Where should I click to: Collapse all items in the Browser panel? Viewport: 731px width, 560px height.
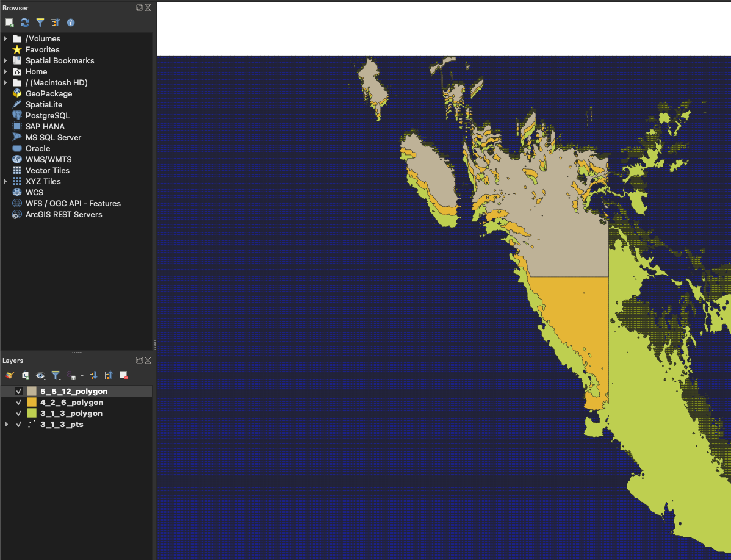coord(55,23)
